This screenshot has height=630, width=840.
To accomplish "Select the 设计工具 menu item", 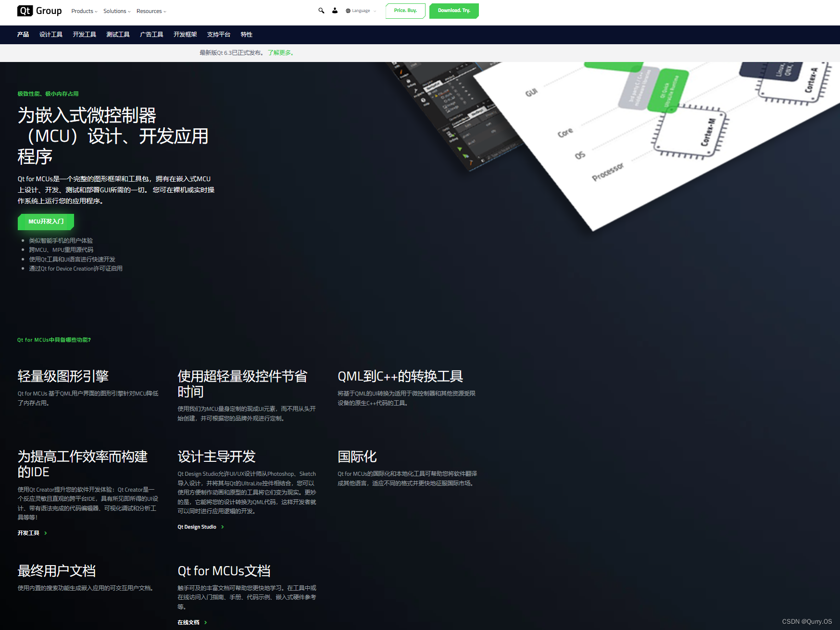I will pos(51,35).
